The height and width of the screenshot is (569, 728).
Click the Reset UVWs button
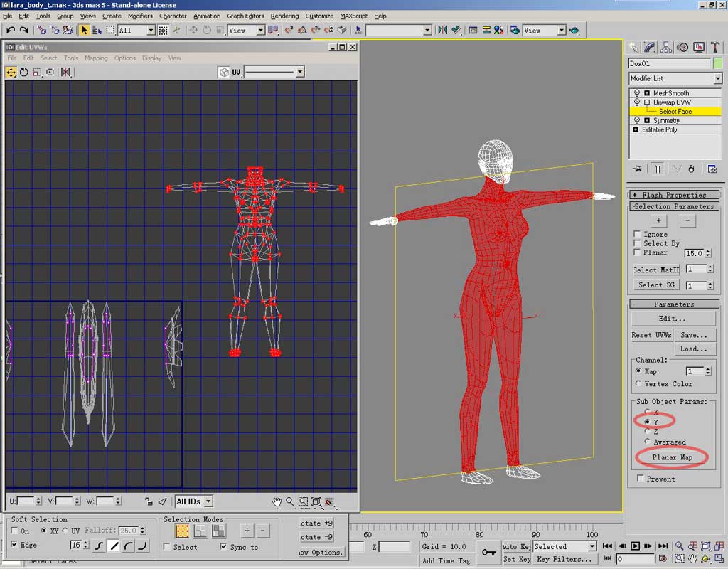[651, 335]
